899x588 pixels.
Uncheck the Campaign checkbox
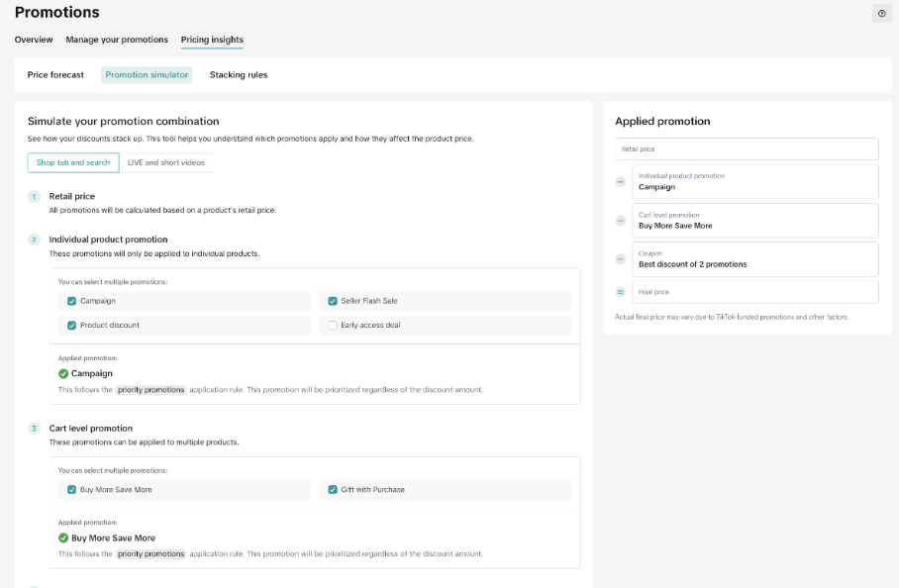pyautogui.click(x=71, y=301)
